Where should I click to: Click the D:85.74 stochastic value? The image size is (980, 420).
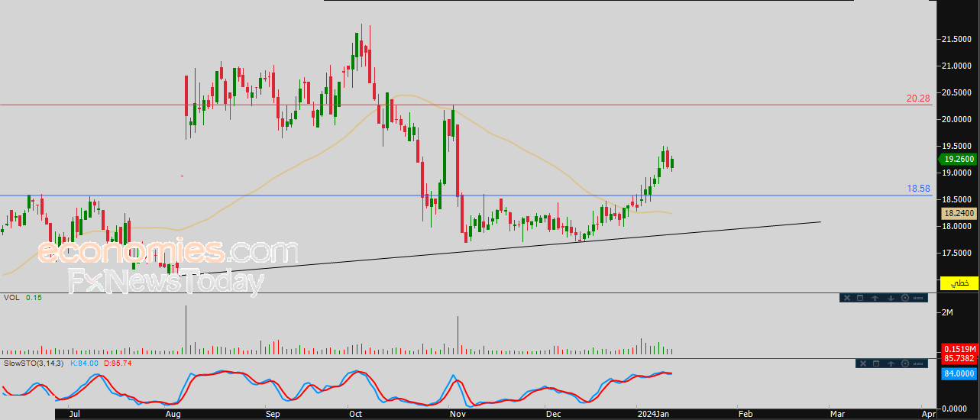(x=118, y=363)
